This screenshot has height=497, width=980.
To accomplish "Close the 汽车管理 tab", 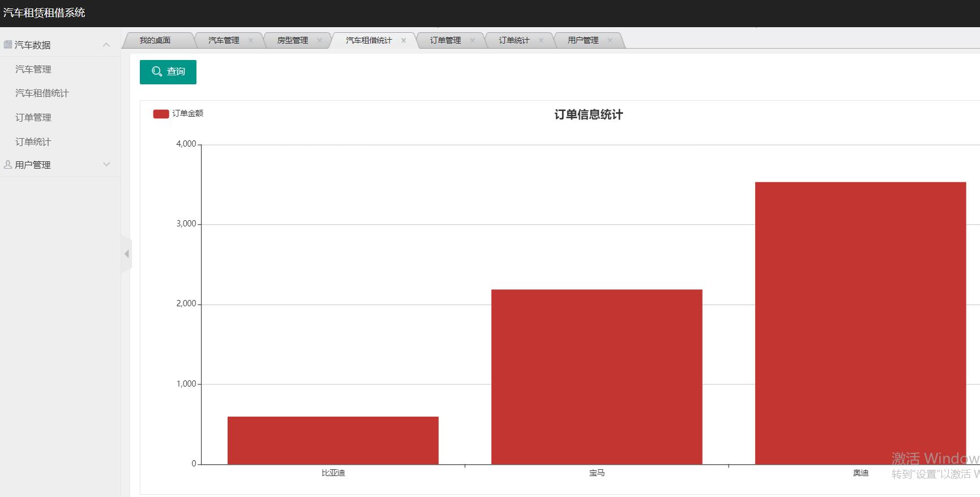I will (x=251, y=40).
